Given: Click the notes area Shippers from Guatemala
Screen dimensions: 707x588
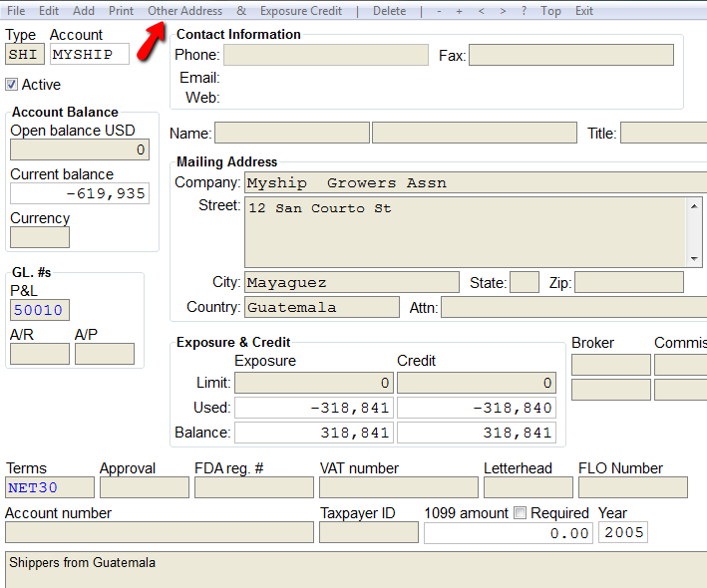Looking at the screenshot, I should (356, 569).
